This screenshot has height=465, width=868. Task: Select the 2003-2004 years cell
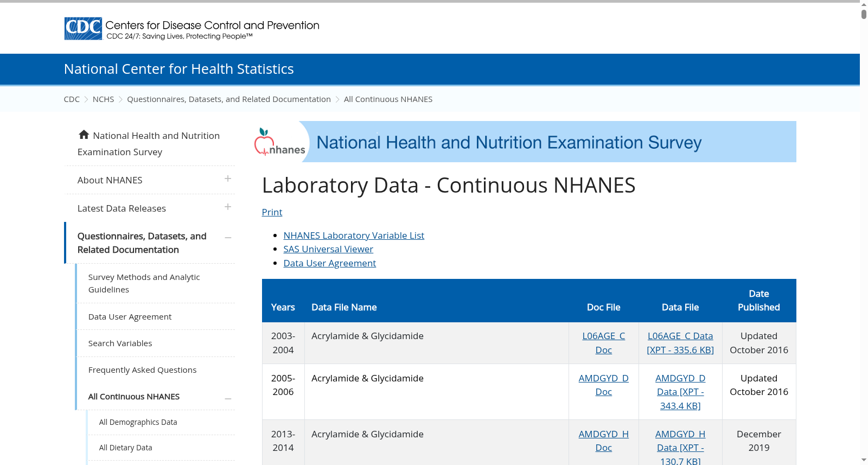tap(283, 343)
